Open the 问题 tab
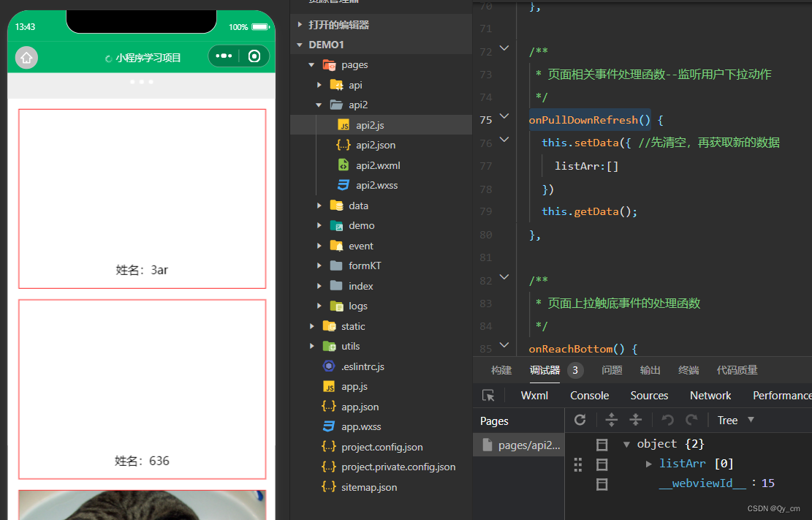 612,370
